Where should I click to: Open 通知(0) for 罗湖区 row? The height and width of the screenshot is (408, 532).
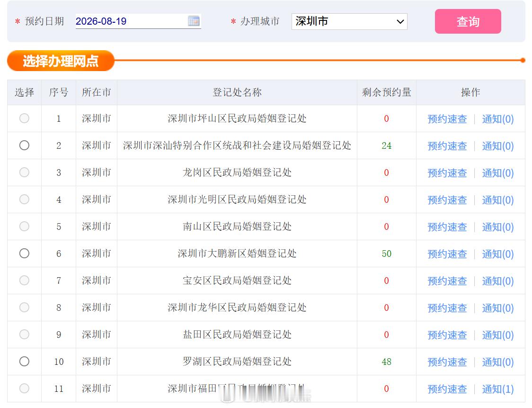498,362
